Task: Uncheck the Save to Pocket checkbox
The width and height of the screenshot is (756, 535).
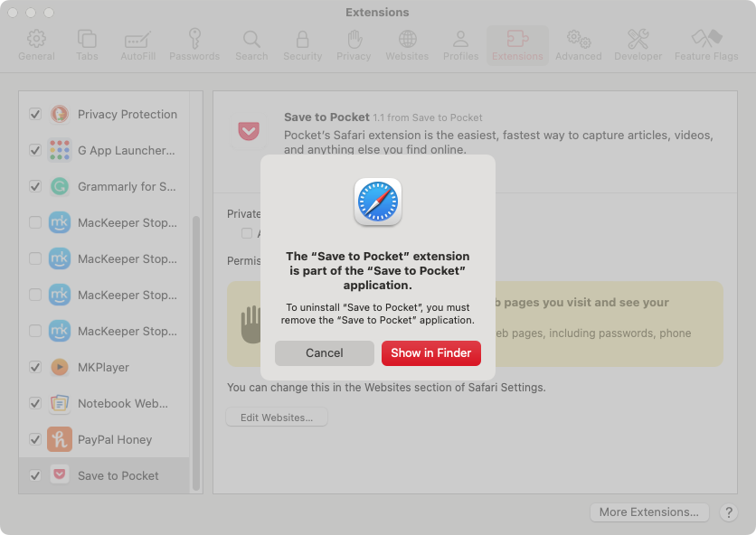Action: tap(35, 475)
